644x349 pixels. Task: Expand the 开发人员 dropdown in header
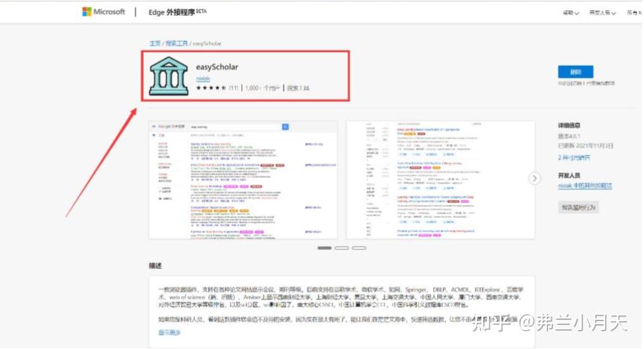click(602, 13)
